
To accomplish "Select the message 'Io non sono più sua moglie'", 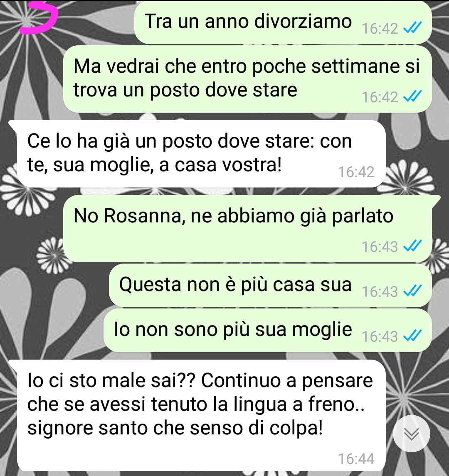I will (x=267, y=330).
